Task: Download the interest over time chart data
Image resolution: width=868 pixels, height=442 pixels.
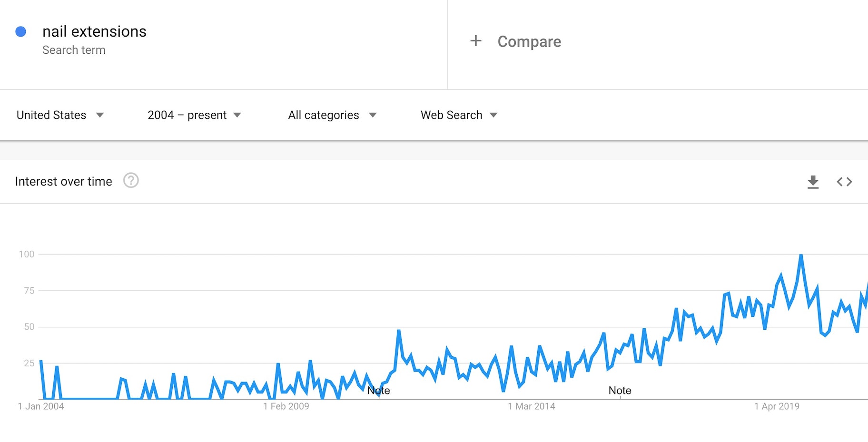Action: coord(813,182)
